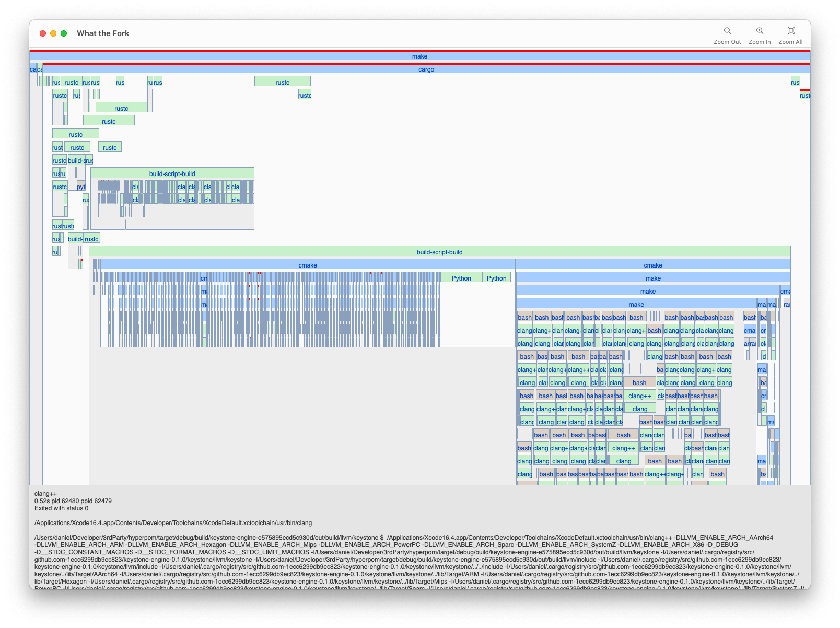The width and height of the screenshot is (840, 628).
Task: Select the smaller build-script-build process bar
Action: [x=172, y=173]
